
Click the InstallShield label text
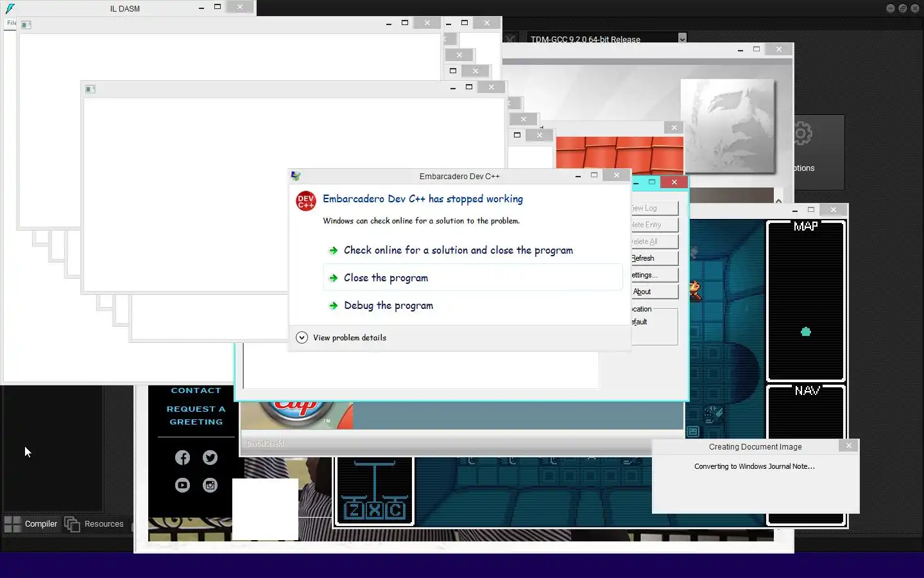point(265,443)
